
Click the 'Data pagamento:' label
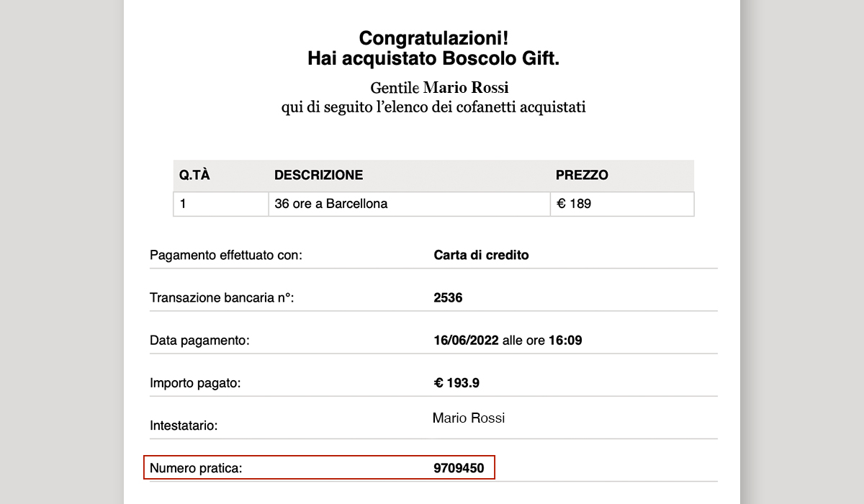pos(199,341)
